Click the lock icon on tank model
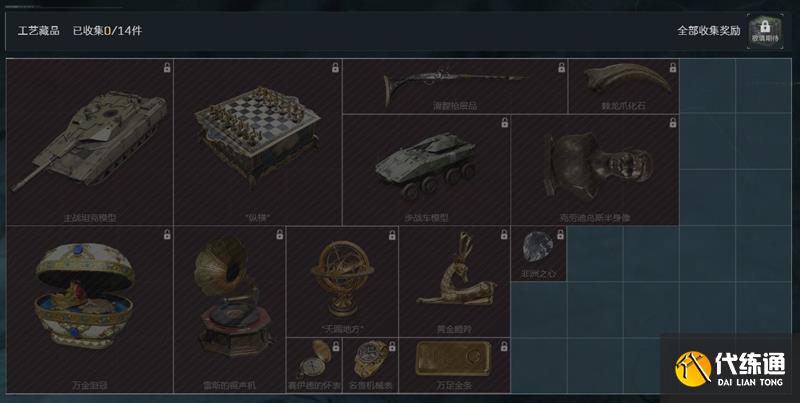 (x=167, y=67)
